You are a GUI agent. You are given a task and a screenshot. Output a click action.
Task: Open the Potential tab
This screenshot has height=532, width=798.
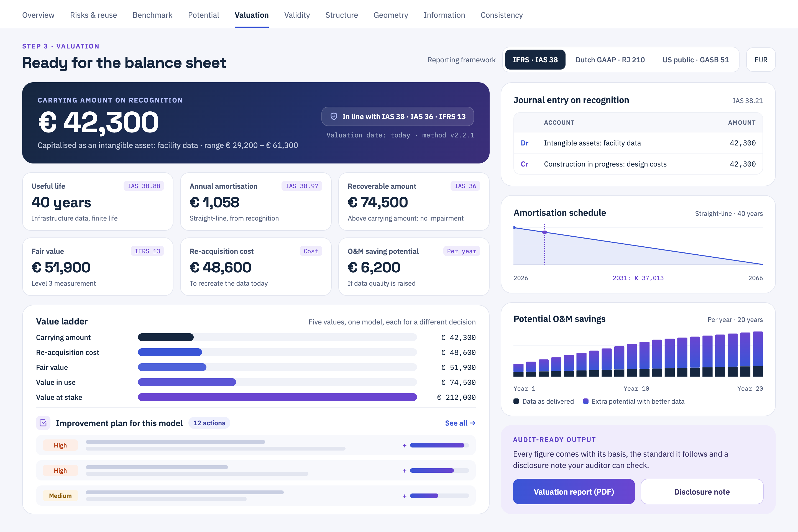point(204,15)
